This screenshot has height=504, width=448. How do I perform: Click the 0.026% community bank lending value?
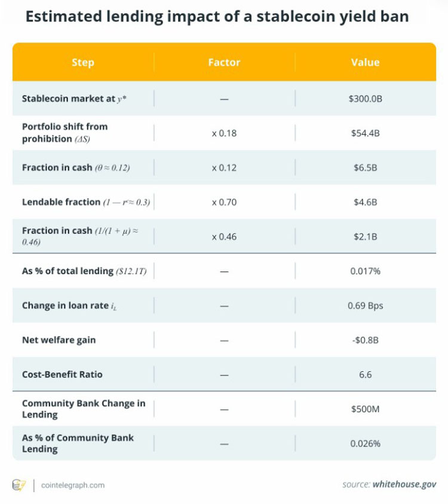pyautogui.click(x=366, y=444)
